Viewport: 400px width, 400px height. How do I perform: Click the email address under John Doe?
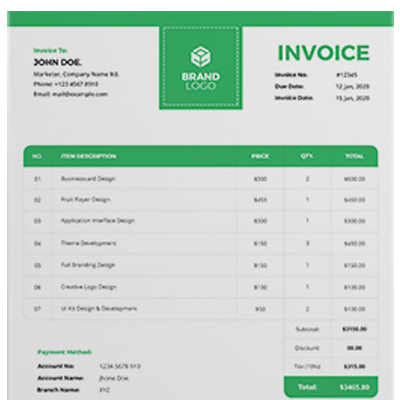click(x=70, y=94)
